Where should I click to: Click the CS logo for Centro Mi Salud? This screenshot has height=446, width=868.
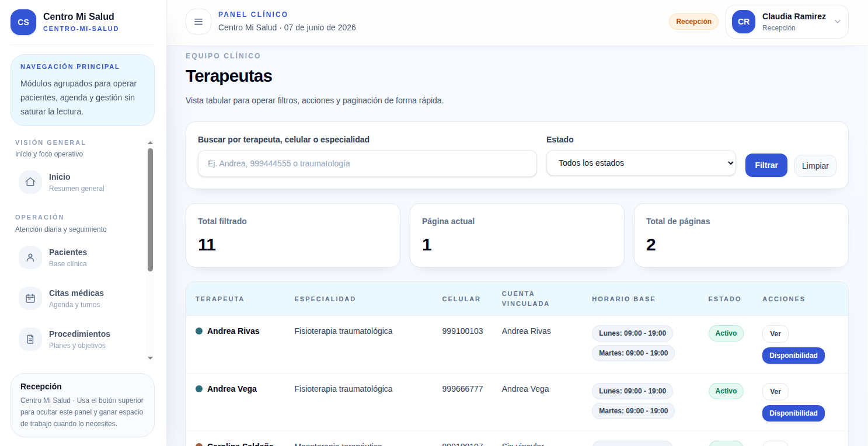click(23, 22)
